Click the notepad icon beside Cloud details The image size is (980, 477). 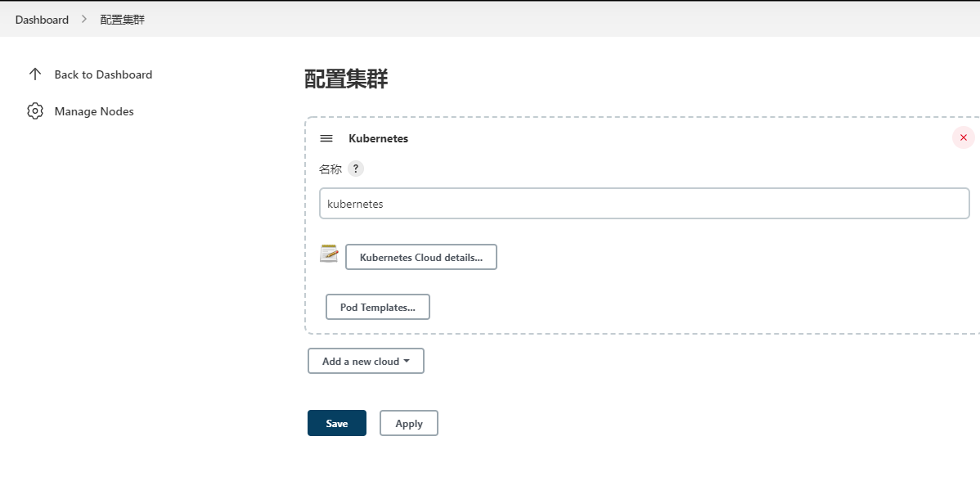point(329,253)
